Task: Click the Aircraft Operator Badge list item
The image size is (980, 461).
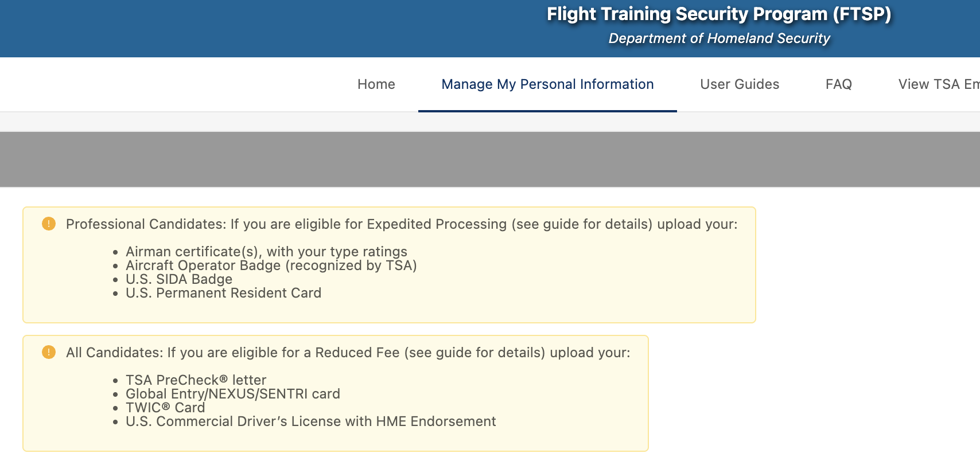Action: coord(271,265)
